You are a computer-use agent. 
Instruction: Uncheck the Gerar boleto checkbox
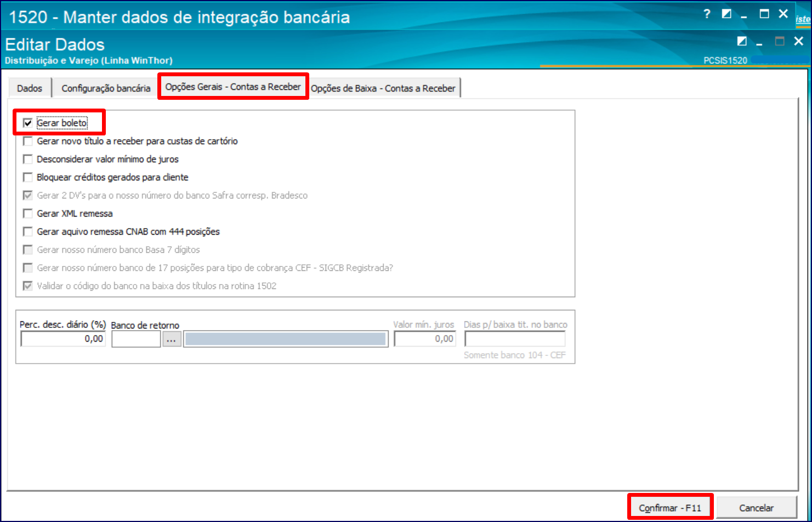(x=28, y=123)
